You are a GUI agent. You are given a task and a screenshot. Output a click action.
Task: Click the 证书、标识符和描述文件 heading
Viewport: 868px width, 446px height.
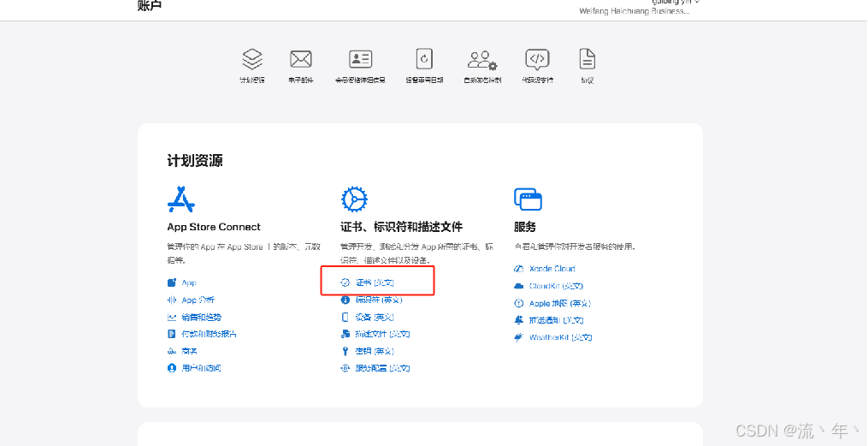pyautogui.click(x=401, y=227)
